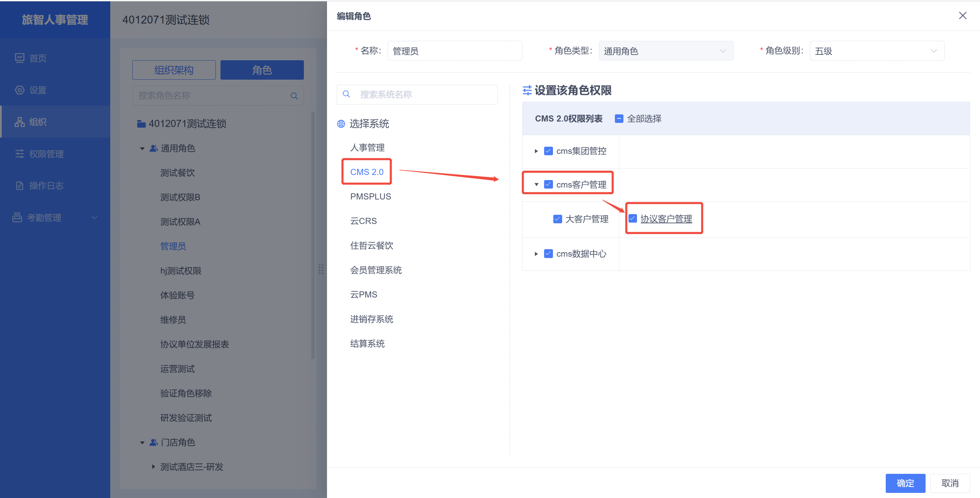Select the 测试权限A role

(180, 222)
